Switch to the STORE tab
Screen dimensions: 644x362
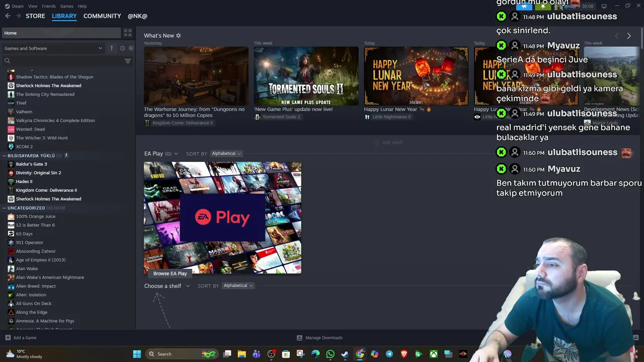35,16
